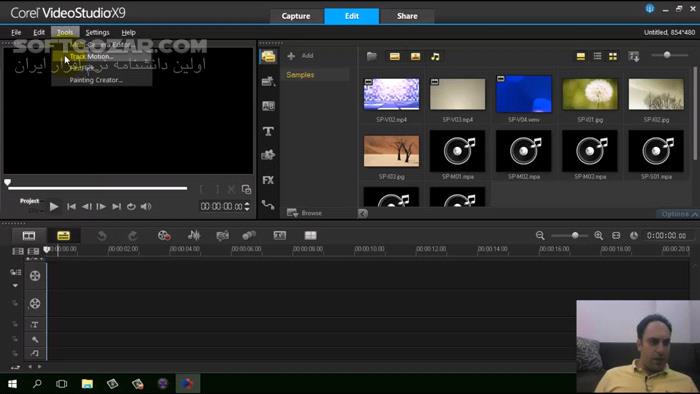Switch library to thumbnail view
The height and width of the screenshot is (394, 700).
[x=613, y=56]
